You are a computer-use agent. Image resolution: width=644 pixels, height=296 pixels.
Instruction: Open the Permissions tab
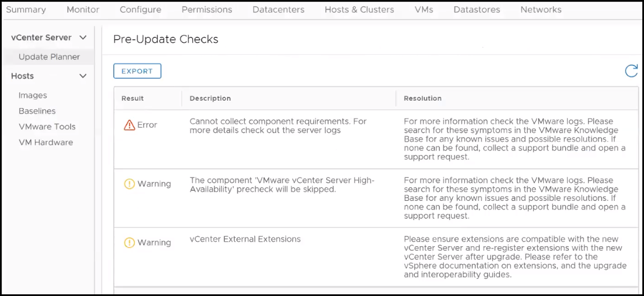coord(207,10)
